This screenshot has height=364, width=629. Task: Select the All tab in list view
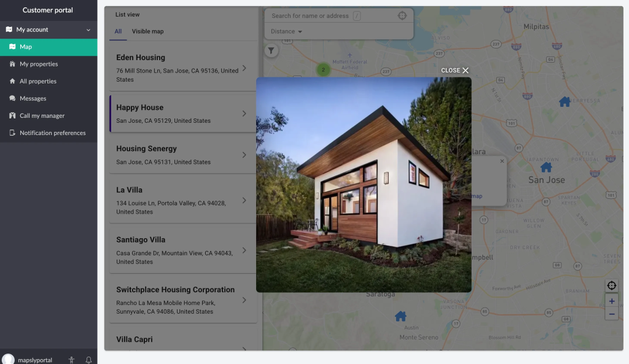click(118, 31)
